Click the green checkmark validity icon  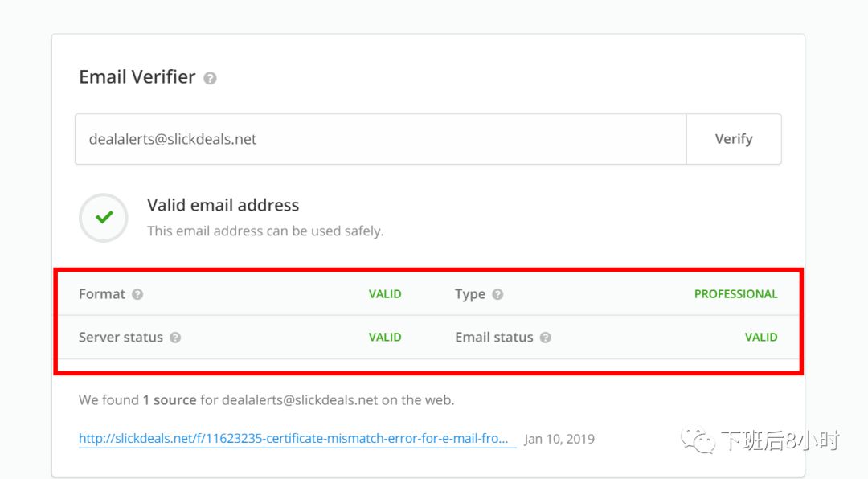pyautogui.click(x=104, y=218)
